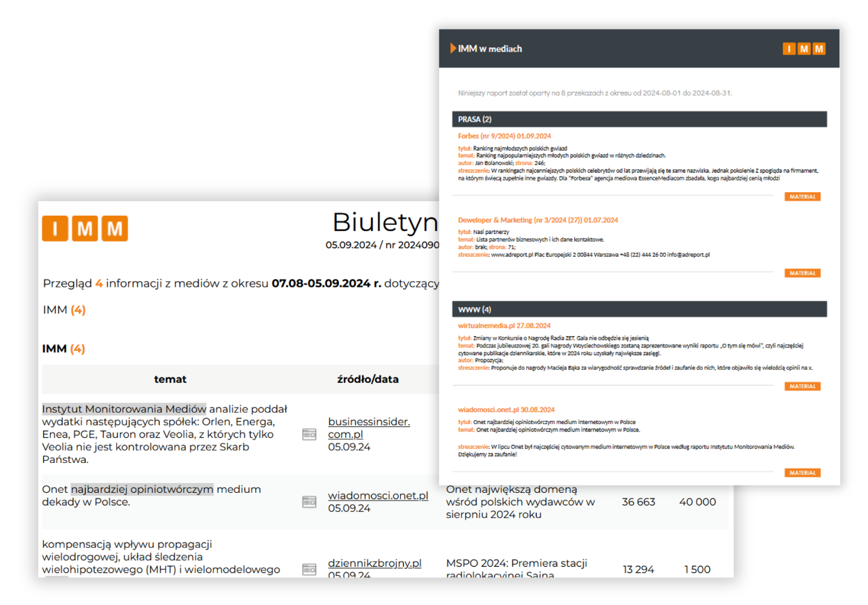Open the article icon next to dziennikzbrojny.pl
This screenshot has height=605, width=868.
pyautogui.click(x=309, y=569)
